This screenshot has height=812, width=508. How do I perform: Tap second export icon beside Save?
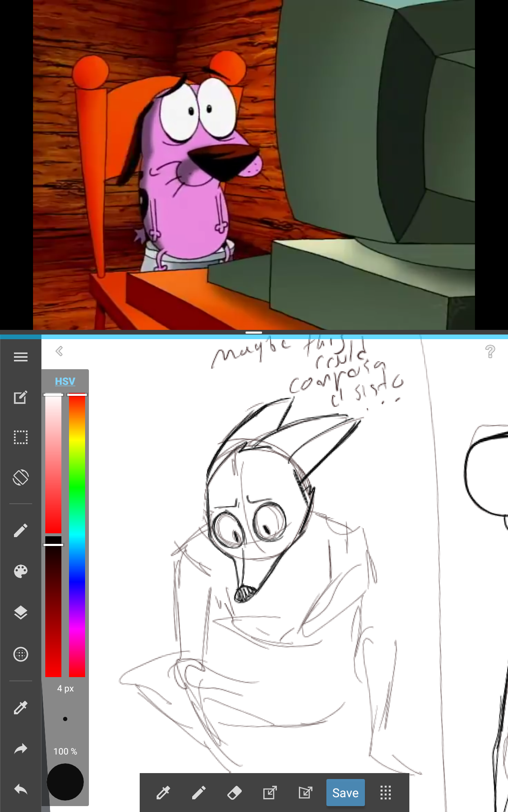[305, 793]
